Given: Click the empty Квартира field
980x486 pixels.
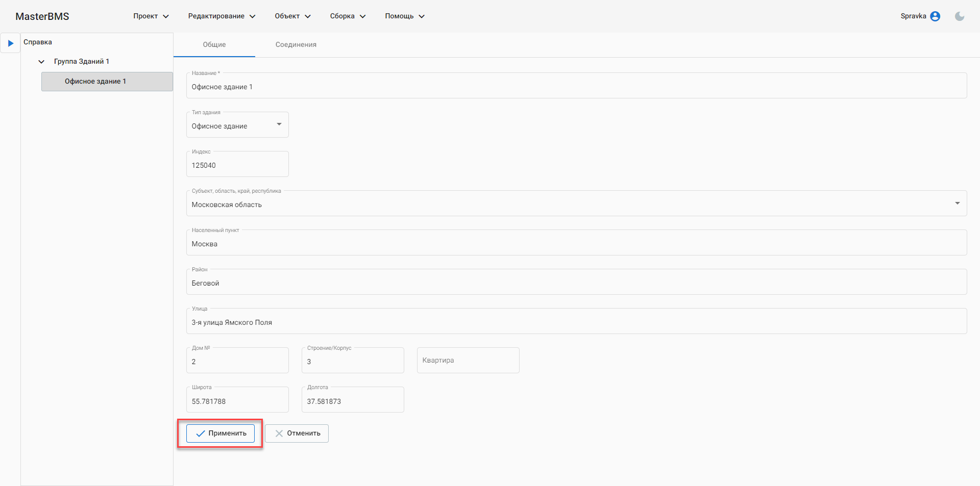Looking at the screenshot, I should [x=468, y=361].
